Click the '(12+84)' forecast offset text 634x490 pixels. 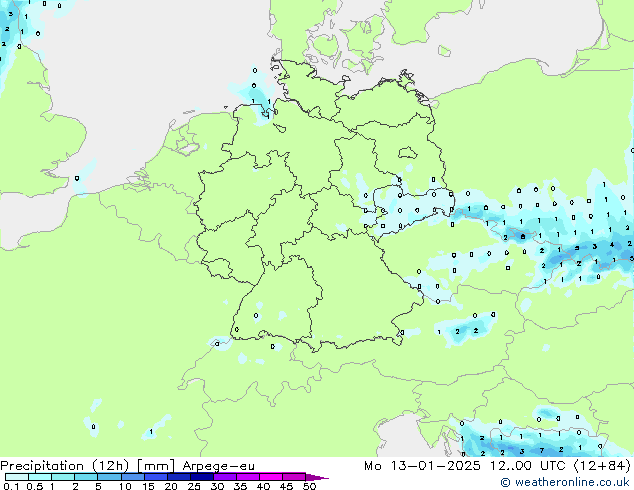(602, 466)
